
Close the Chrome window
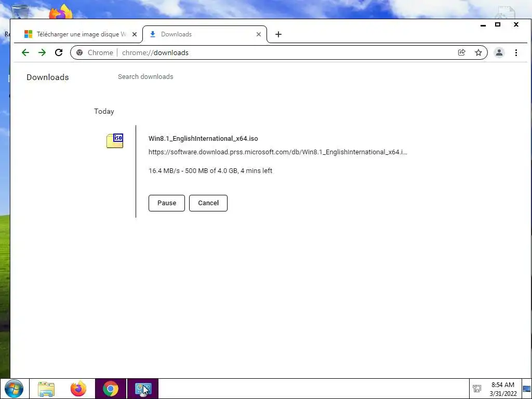(516, 24)
